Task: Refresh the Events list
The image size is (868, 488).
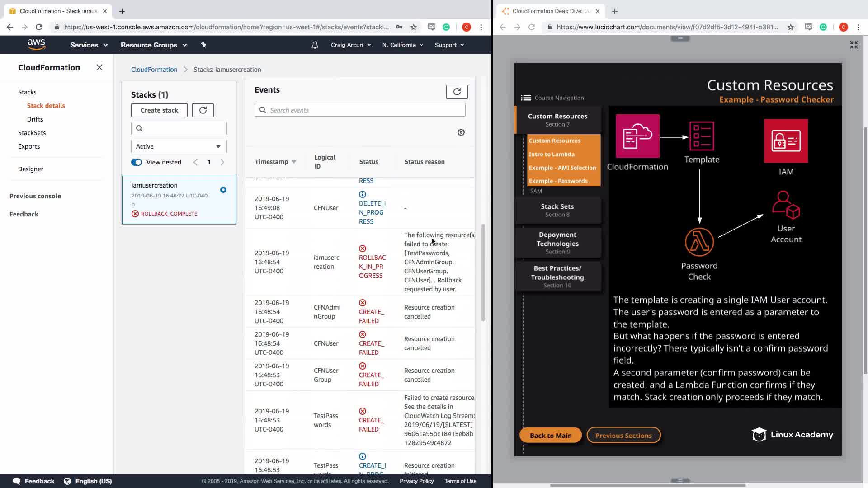Action: tap(457, 92)
